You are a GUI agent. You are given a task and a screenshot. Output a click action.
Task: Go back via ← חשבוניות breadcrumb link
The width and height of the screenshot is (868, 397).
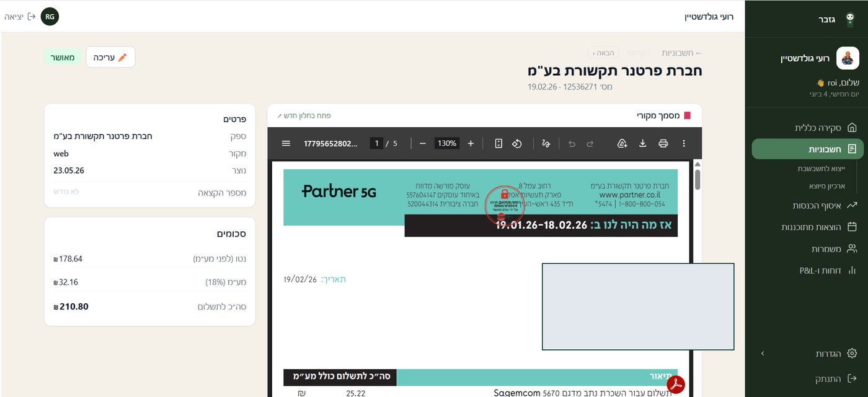click(681, 53)
